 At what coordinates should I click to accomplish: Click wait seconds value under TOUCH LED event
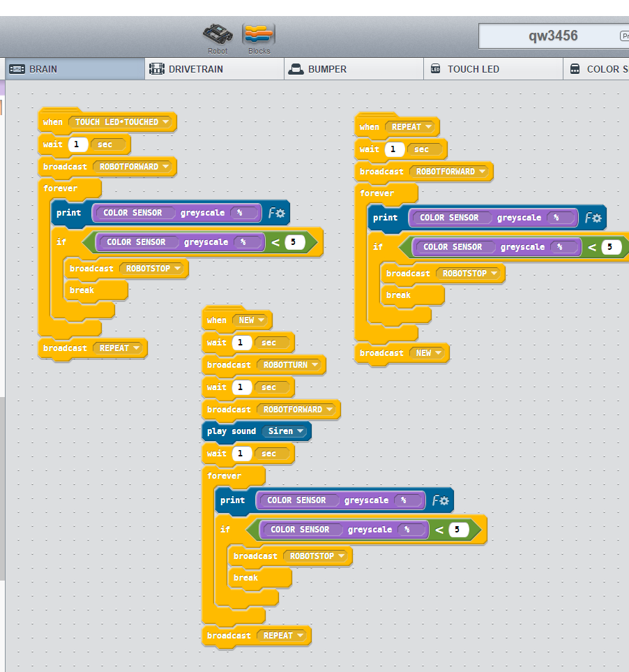click(78, 144)
